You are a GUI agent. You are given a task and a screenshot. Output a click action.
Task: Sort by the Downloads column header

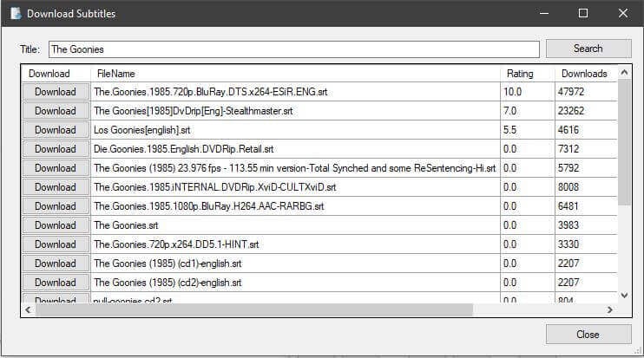(x=586, y=74)
